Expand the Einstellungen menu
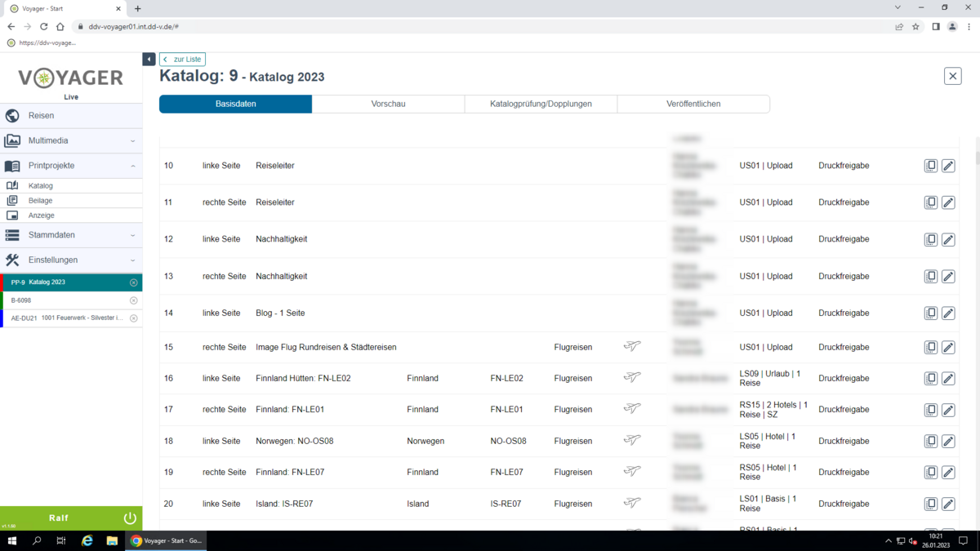This screenshot has width=980, height=551. pos(71,260)
